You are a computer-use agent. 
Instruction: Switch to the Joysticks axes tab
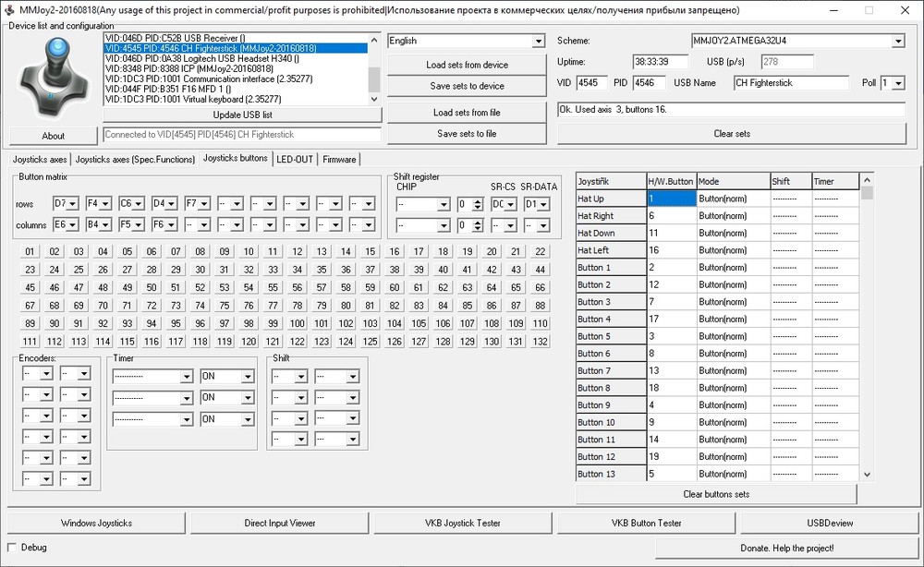click(x=38, y=159)
